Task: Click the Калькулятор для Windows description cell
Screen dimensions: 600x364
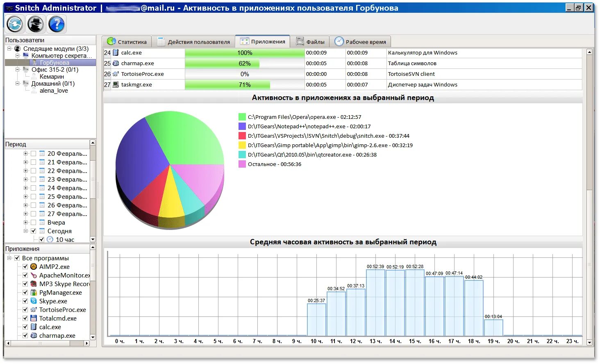Action: pyautogui.click(x=484, y=52)
